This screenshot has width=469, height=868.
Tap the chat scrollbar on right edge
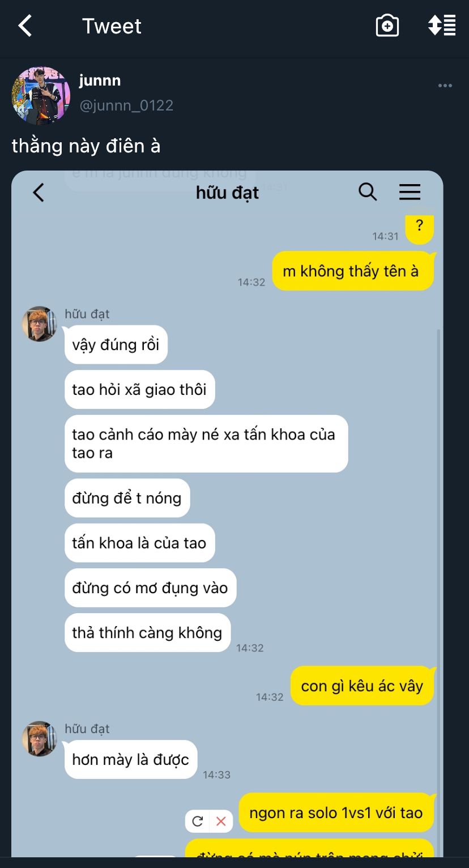coord(438,589)
